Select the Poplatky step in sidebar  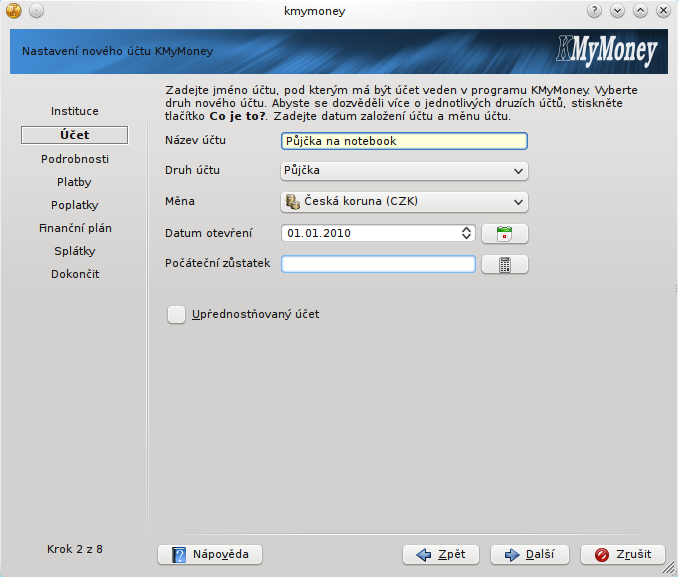pos(75,205)
